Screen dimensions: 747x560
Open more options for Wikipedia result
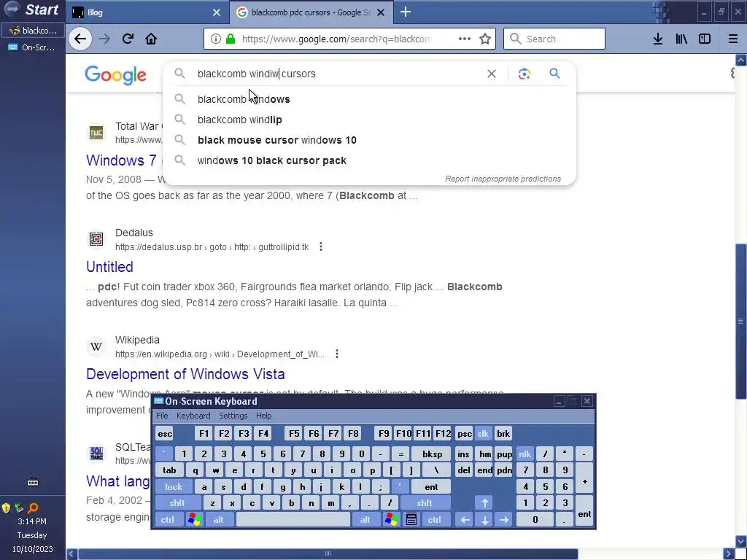point(337,354)
